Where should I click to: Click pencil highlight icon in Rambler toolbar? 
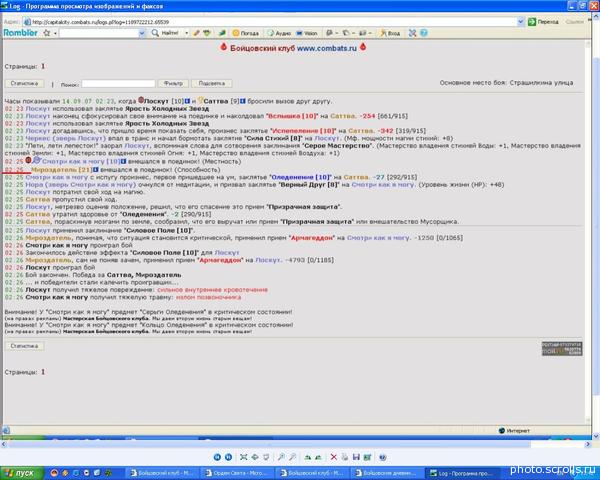(196, 33)
